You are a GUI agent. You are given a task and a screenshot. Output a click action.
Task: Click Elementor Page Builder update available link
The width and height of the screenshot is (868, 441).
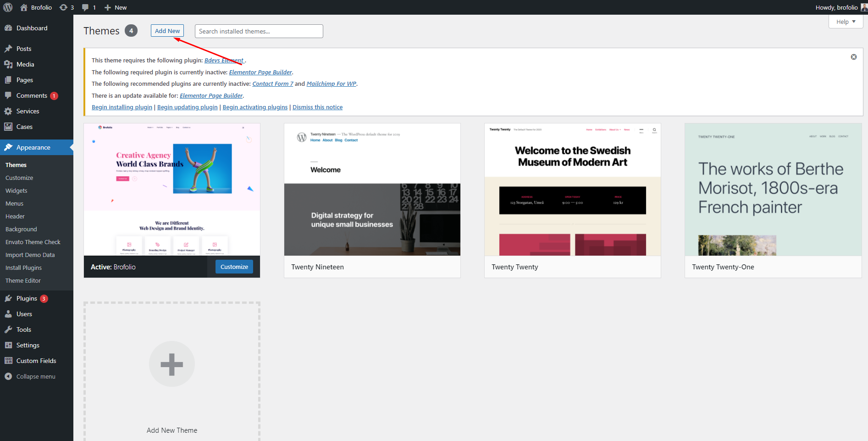pos(211,95)
